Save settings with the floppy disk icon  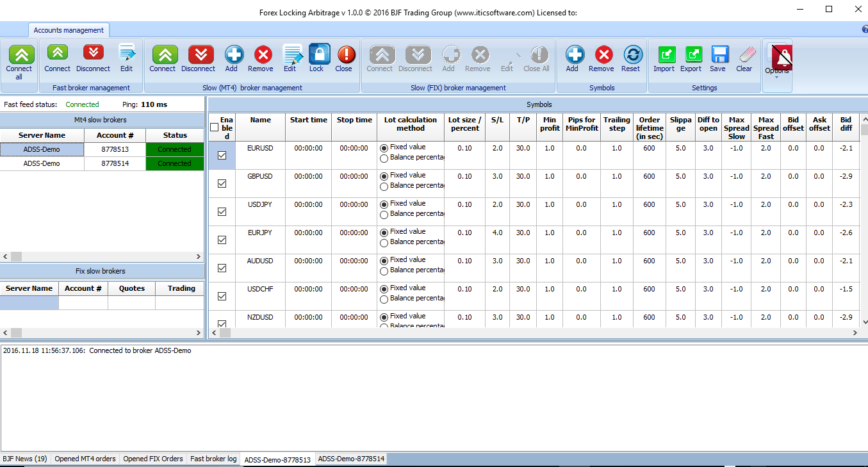pos(717,54)
